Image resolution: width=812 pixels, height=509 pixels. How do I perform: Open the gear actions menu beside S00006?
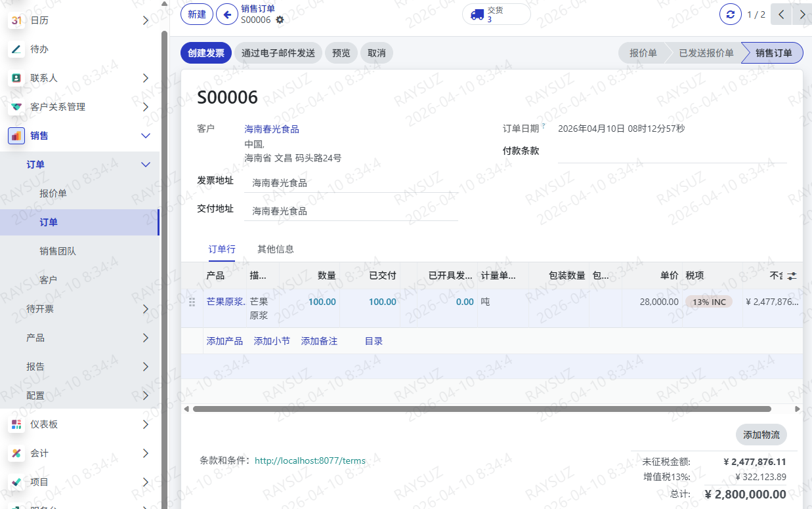click(x=280, y=20)
